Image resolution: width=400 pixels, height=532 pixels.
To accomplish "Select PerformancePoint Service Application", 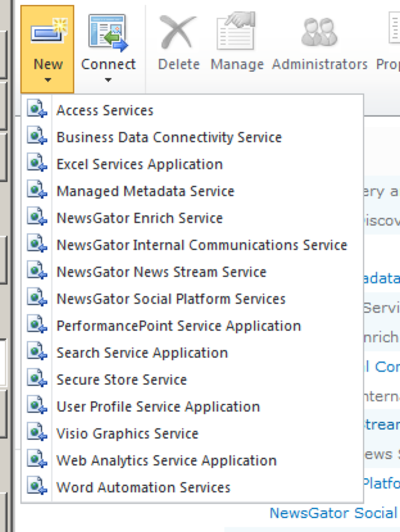I will coord(178,326).
